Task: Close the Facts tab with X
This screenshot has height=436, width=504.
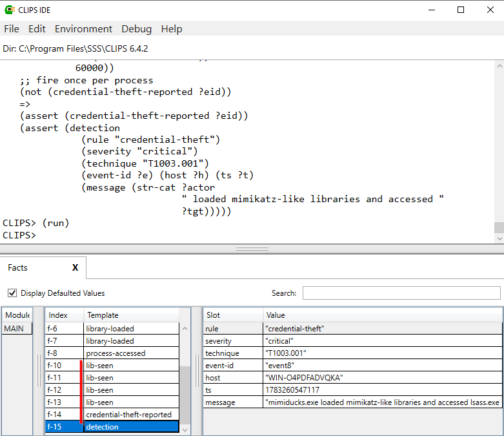Action: 76,267
